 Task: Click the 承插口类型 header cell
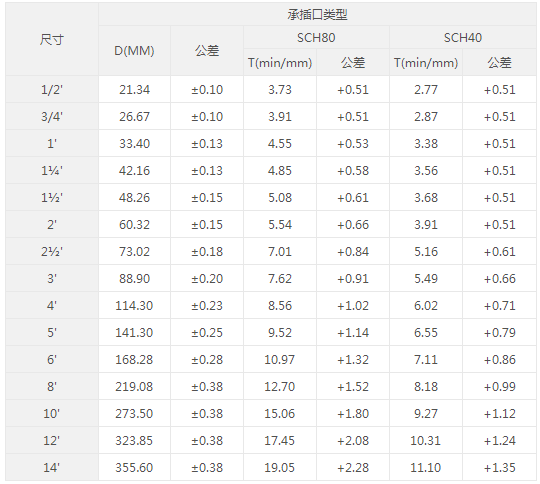click(317, 14)
